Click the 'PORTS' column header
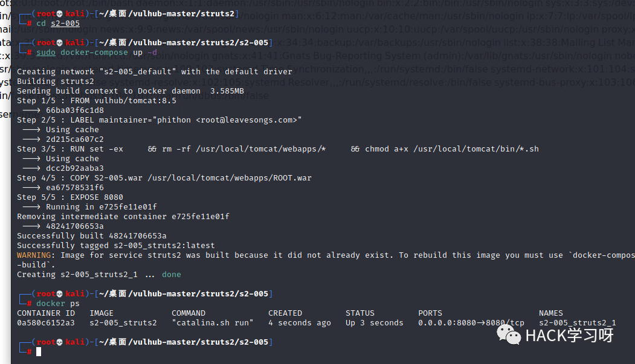The width and height of the screenshot is (635, 364). coord(430,313)
